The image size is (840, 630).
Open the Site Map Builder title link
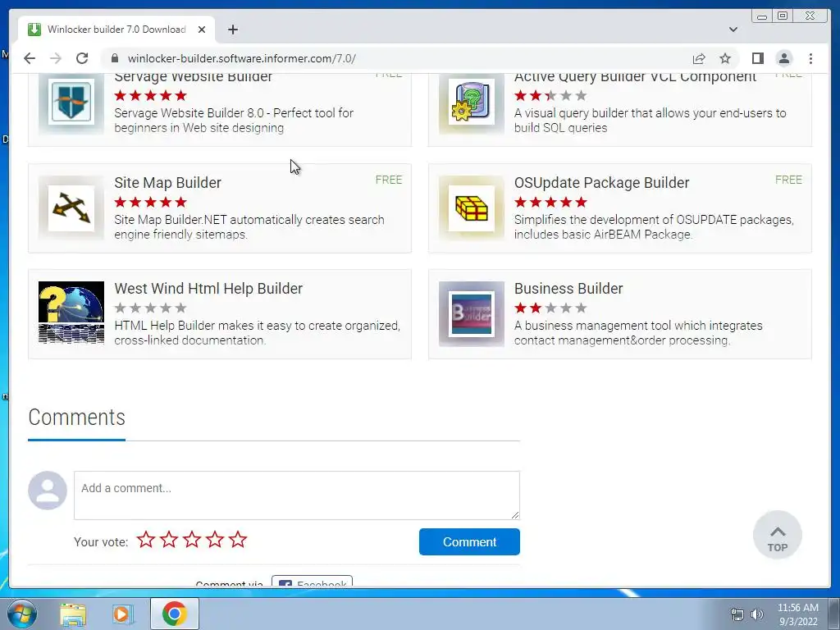pyautogui.click(x=167, y=183)
